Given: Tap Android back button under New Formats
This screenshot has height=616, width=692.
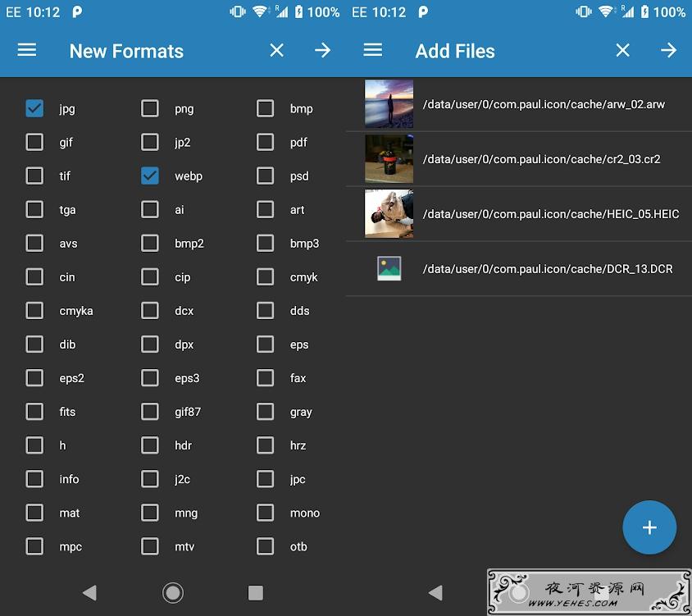Looking at the screenshot, I should [x=89, y=592].
